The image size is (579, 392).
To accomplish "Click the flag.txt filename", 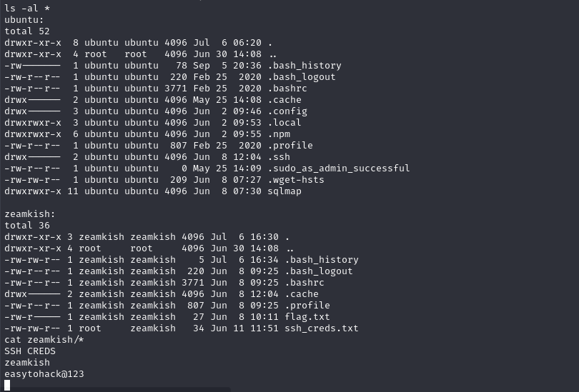I will pyautogui.click(x=307, y=317).
